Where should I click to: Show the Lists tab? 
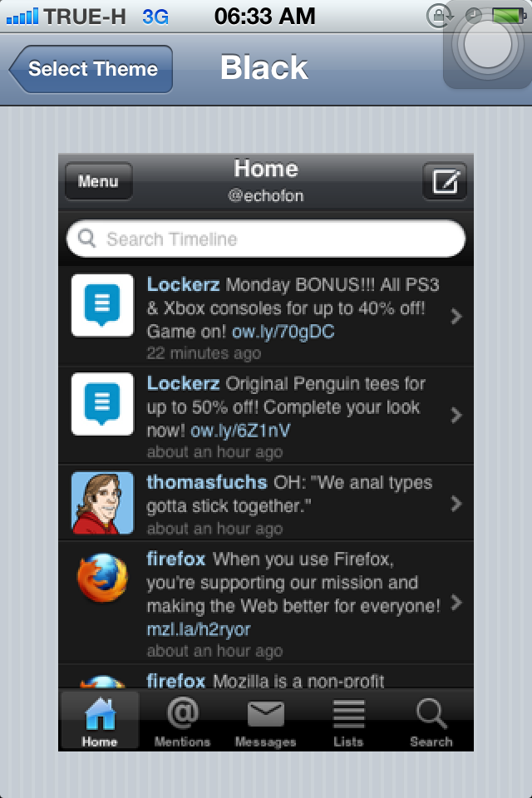pyautogui.click(x=348, y=722)
